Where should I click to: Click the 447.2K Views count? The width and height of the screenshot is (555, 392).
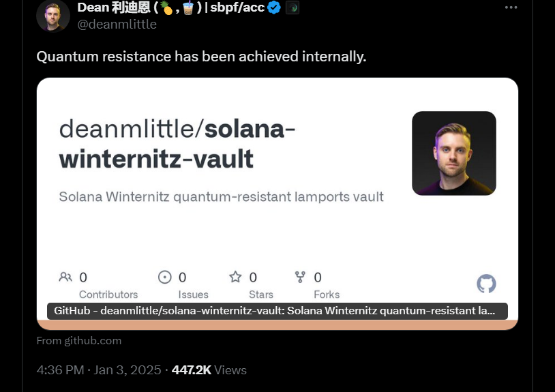tap(209, 370)
